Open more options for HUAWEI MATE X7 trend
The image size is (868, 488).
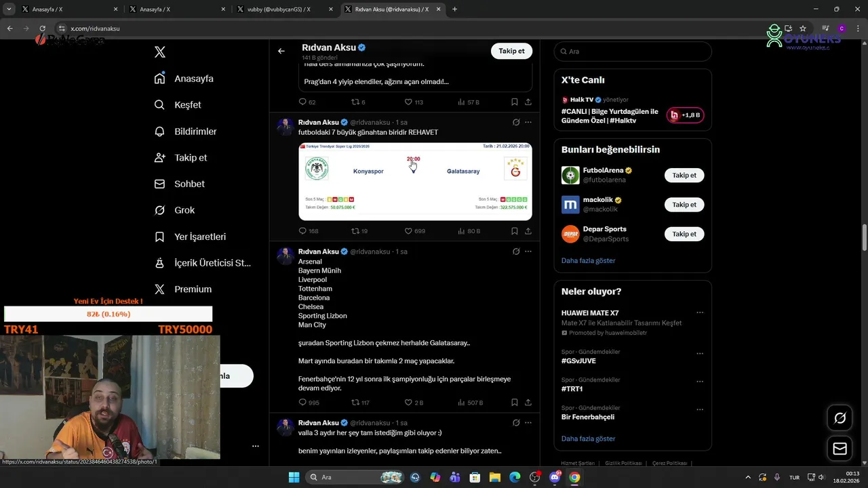click(x=700, y=313)
